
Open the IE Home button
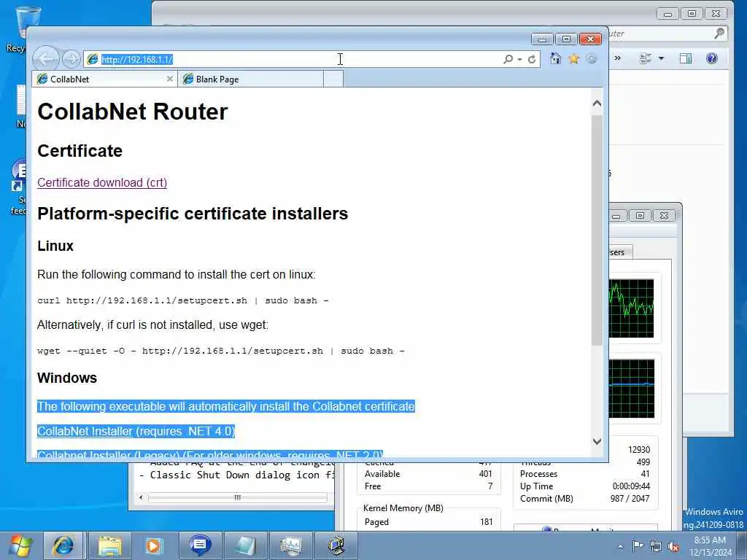[555, 58]
